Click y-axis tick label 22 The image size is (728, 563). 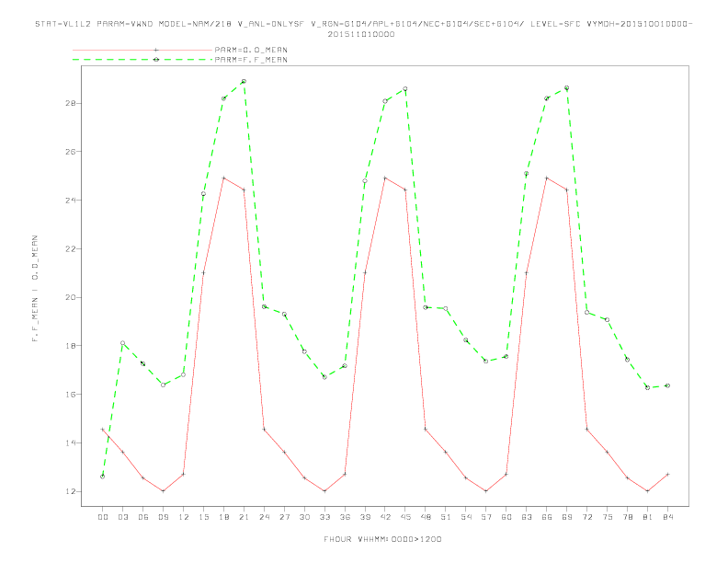coord(71,249)
